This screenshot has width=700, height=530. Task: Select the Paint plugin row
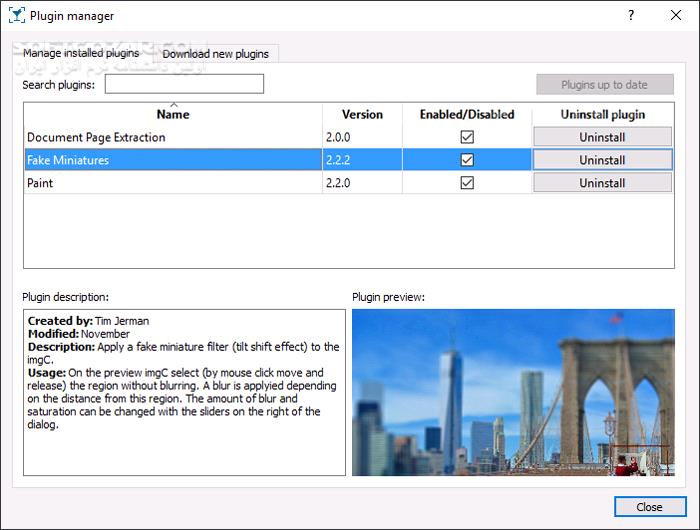pyautogui.click(x=170, y=183)
